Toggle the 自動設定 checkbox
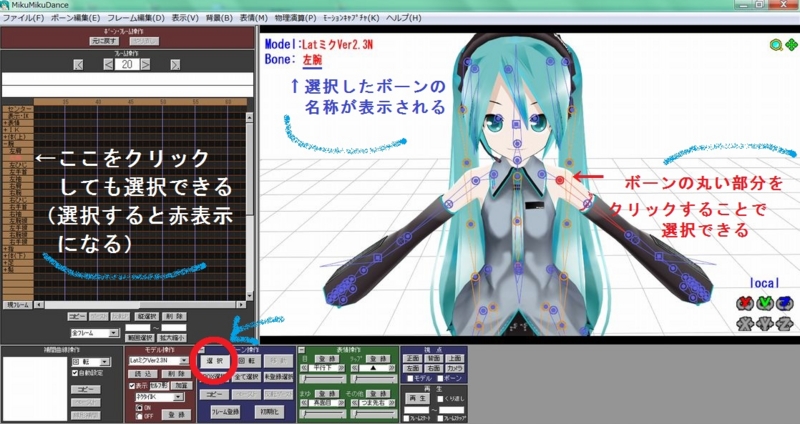Image resolution: width=800 pixels, height=424 pixels. [75, 373]
